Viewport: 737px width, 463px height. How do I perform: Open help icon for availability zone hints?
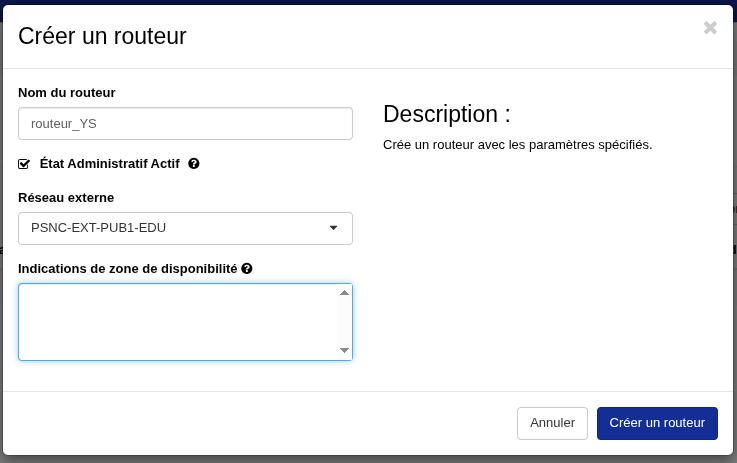point(247,268)
